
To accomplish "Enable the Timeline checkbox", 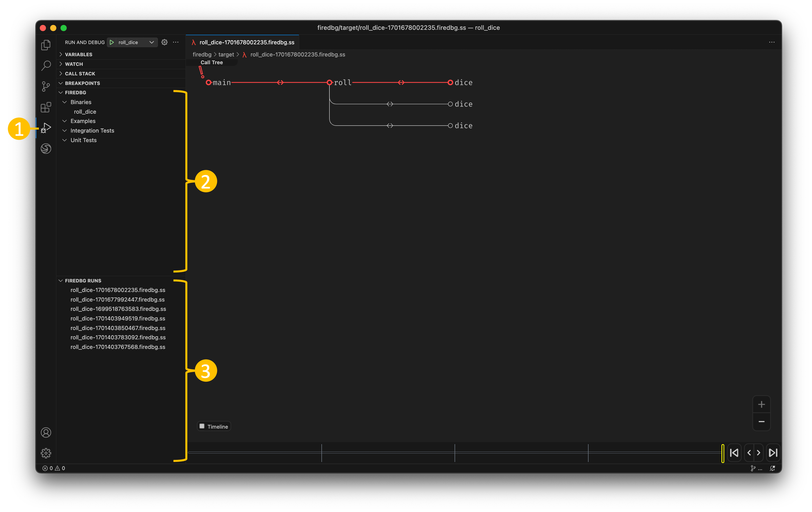I will 202,426.
